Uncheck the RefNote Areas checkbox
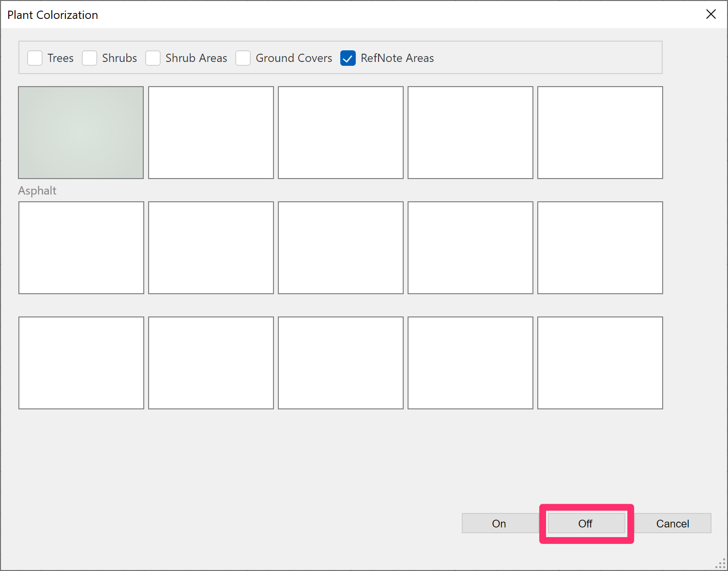Viewport: 728px width, 571px height. pos(348,58)
